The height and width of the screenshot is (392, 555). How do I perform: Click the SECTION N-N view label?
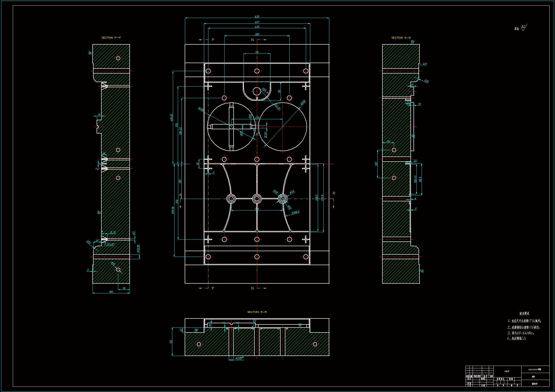point(401,38)
